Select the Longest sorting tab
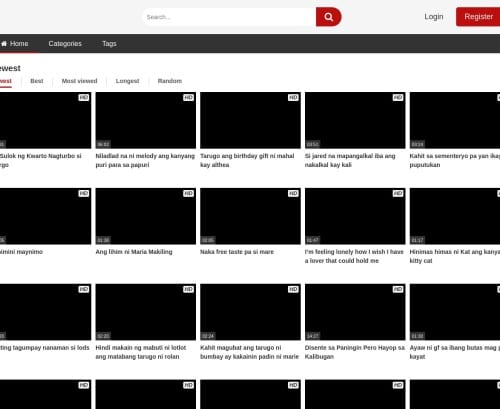Image resolution: width=500 pixels, height=409 pixels. (127, 81)
